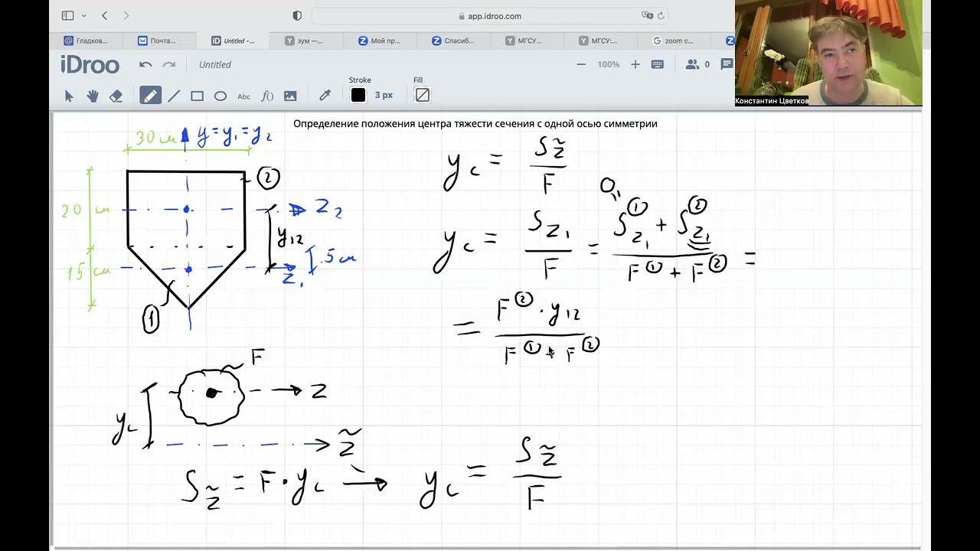Zoom out with the minus button

pyautogui.click(x=582, y=64)
